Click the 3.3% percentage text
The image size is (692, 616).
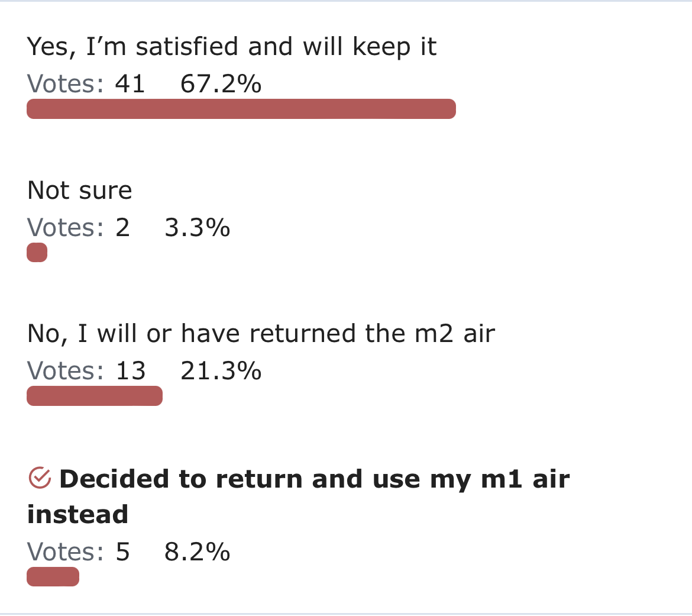coord(198,227)
